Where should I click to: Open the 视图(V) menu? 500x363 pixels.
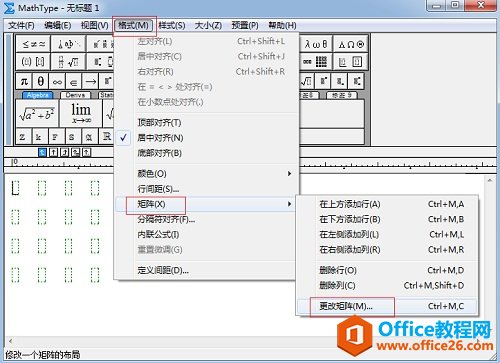tap(95, 26)
